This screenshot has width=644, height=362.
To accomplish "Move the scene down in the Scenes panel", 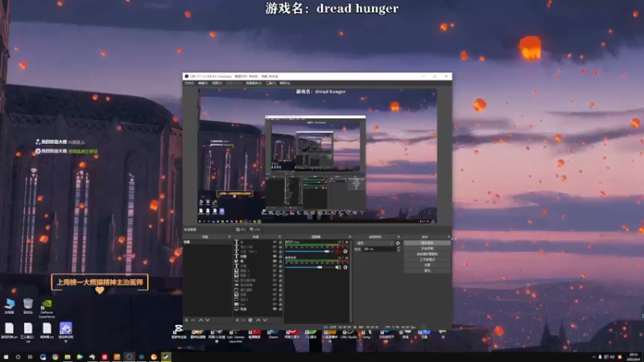I will 208,320.
